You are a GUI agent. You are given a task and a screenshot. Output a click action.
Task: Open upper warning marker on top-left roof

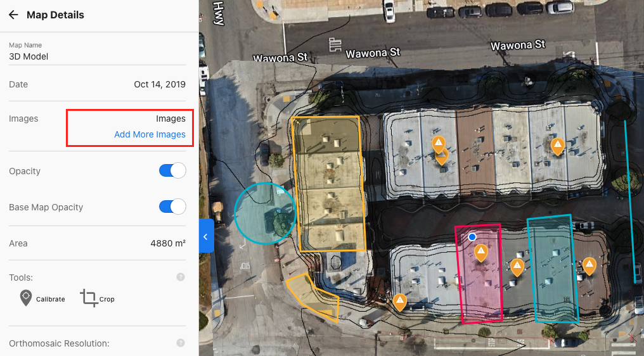pos(439,144)
